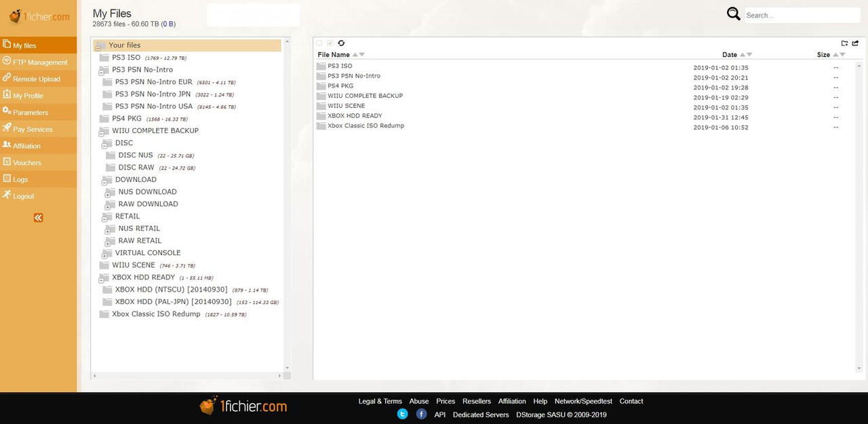Viewport: 868px width, 424px height.
Task: Focus the Search input field
Action: pyautogui.click(x=802, y=15)
